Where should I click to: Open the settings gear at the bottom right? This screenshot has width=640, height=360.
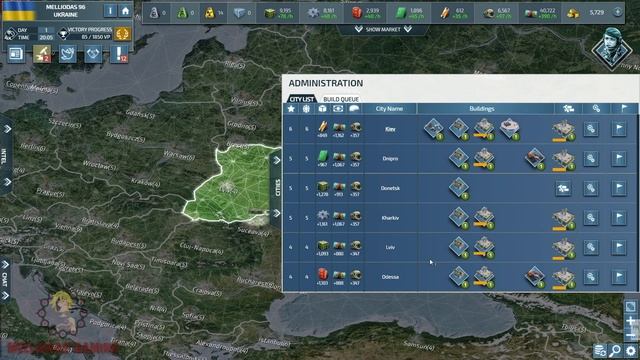(x=631, y=350)
